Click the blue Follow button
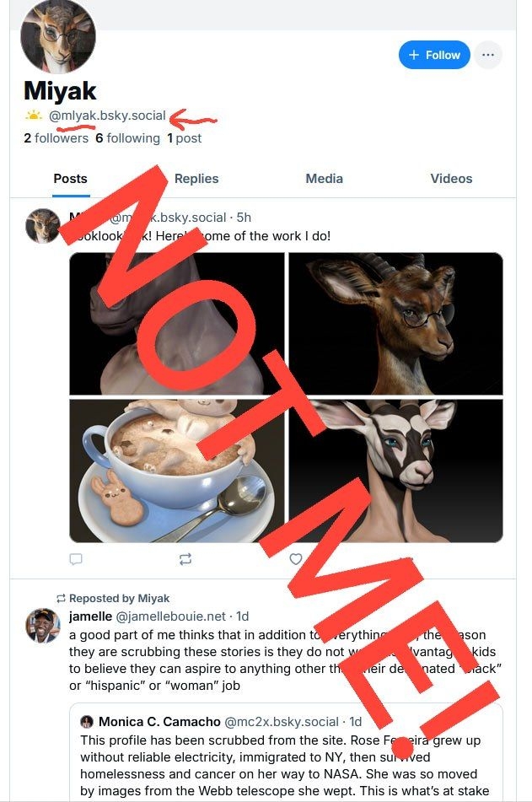The image size is (532, 802). pos(434,55)
